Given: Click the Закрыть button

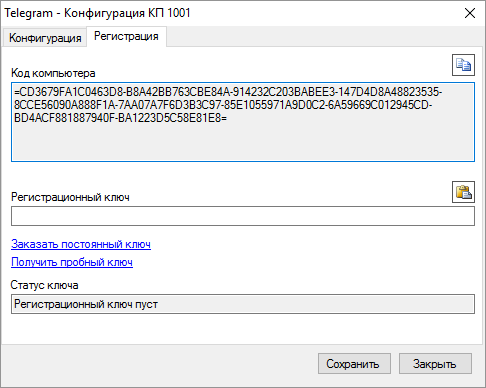Looking at the screenshot, I should click(435, 364).
